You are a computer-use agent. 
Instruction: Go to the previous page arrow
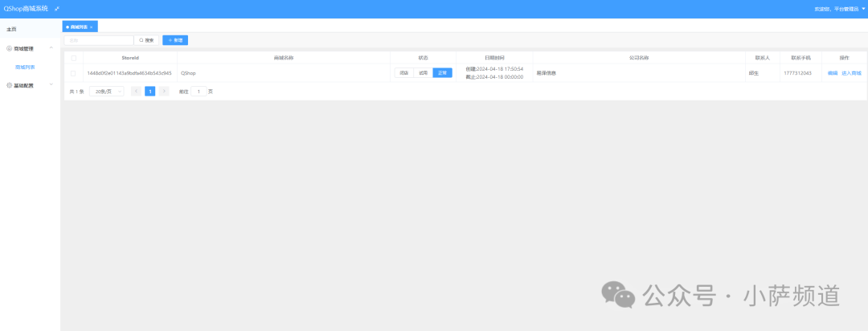(136, 92)
